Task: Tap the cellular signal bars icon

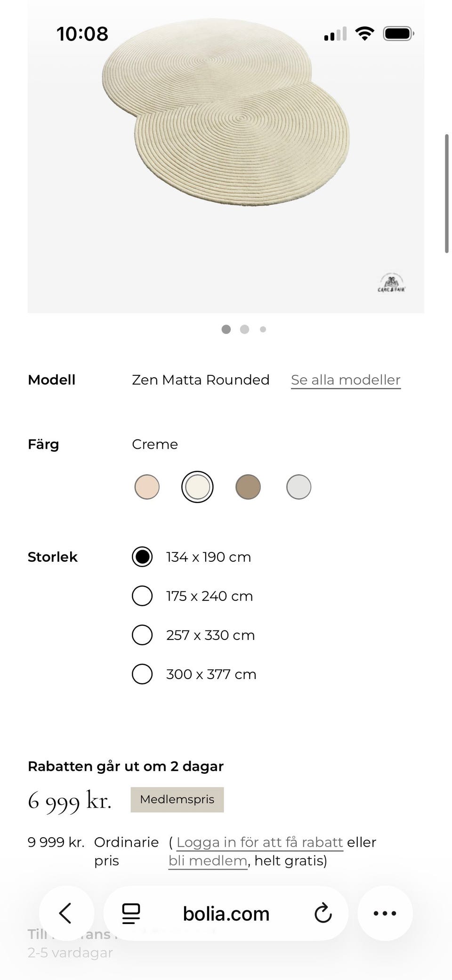Action: click(x=335, y=34)
